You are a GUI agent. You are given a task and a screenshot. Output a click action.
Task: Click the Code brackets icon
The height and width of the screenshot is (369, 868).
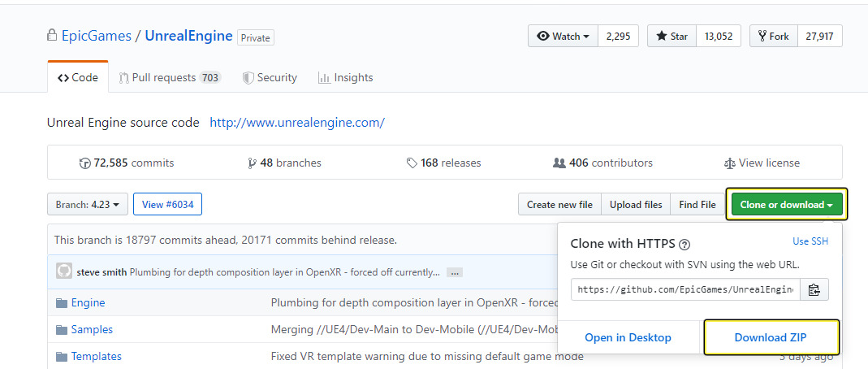point(63,78)
